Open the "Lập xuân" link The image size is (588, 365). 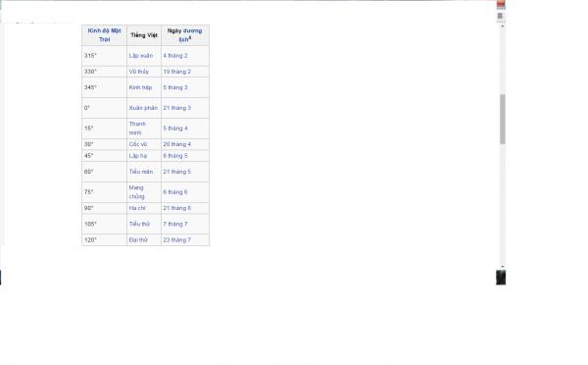pos(140,56)
